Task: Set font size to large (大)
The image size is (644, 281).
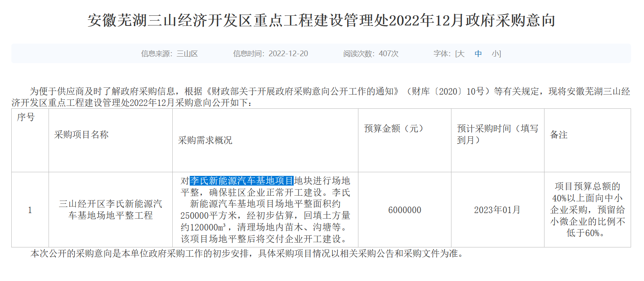Action: [461, 54]
